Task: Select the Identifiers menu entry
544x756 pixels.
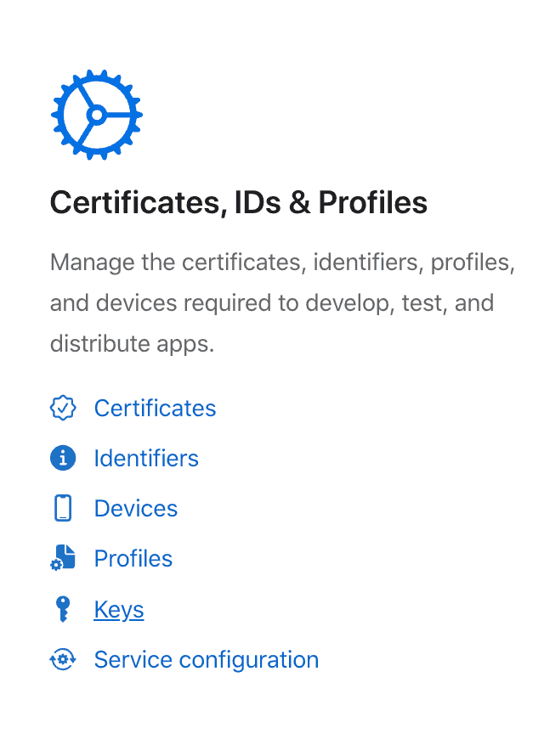Action: 146,458
